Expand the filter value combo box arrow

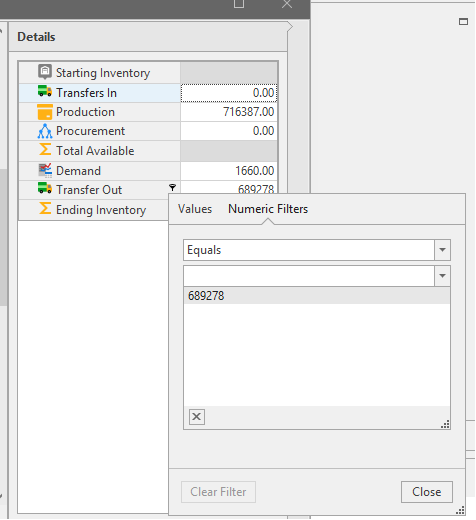click(x=442, y=276)
